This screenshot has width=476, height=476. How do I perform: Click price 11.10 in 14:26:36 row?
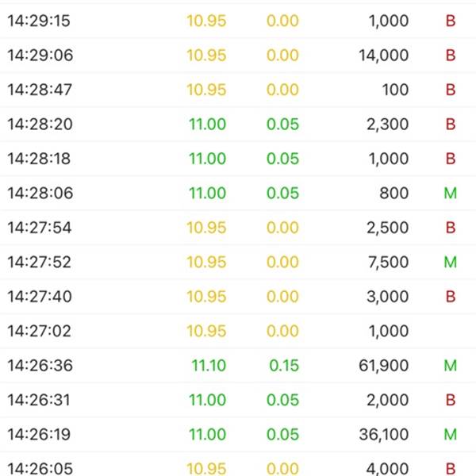coord(209,366)
